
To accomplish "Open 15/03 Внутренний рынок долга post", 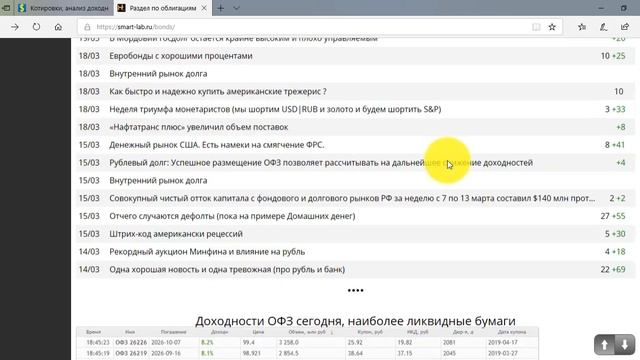I will (158, 180).
